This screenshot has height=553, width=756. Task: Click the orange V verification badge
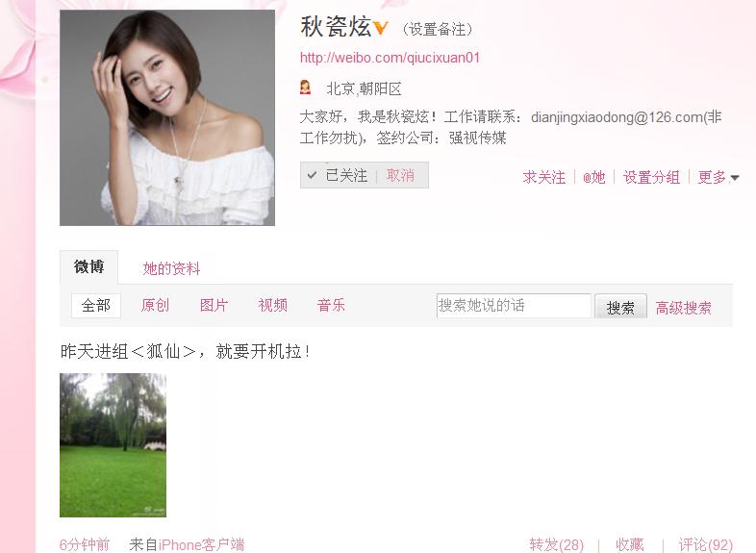click(x=381, y=28)
